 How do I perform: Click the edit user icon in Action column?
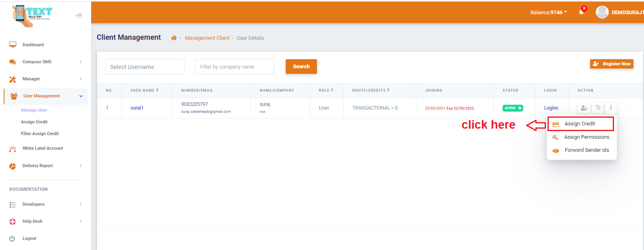click(584, 108)
